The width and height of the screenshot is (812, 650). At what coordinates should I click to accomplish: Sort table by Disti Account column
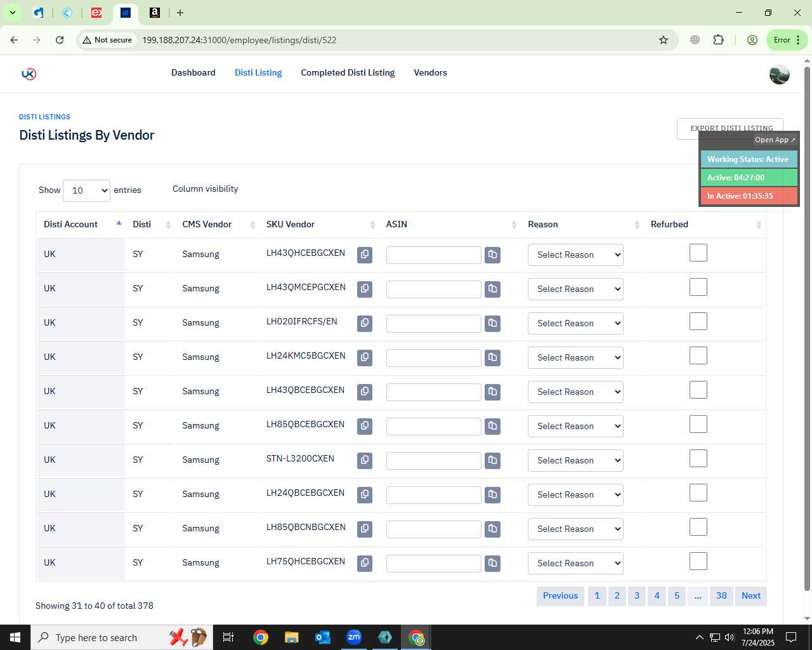coord(81,224)
